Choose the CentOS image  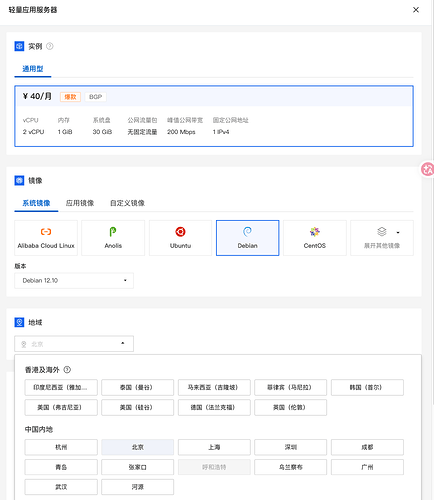click(315, 238)
